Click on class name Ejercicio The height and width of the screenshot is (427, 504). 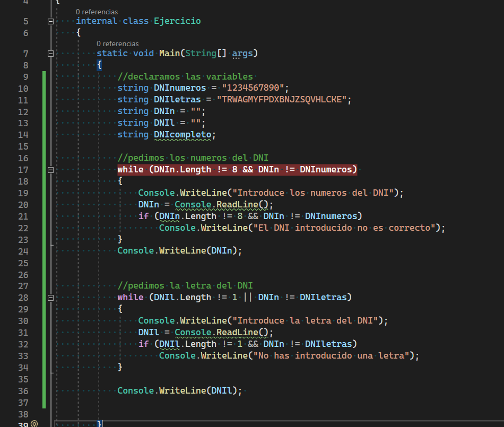coord(177,21)
